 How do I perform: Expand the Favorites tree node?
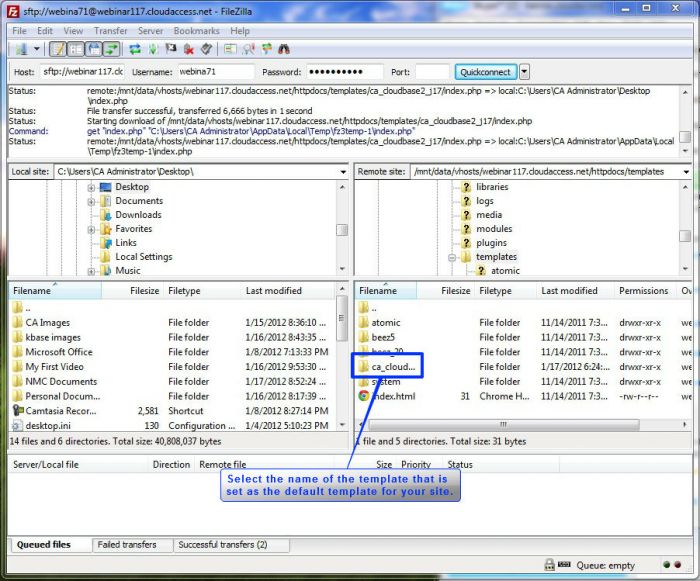(x=91, y=230)
